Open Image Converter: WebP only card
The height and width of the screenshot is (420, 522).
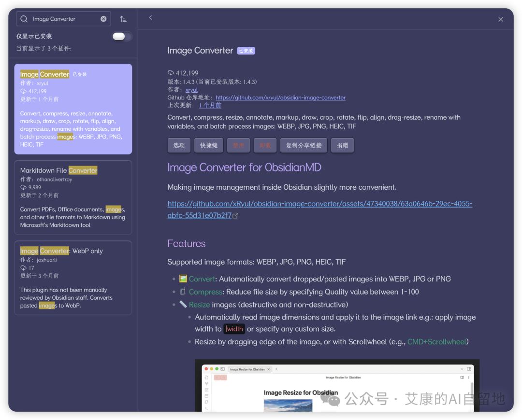coord(73,278)
